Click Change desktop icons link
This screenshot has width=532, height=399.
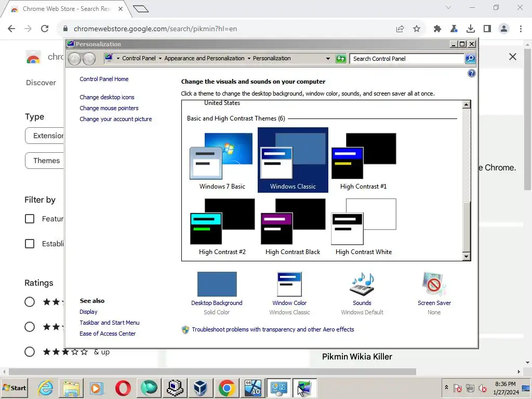point(107,97)
